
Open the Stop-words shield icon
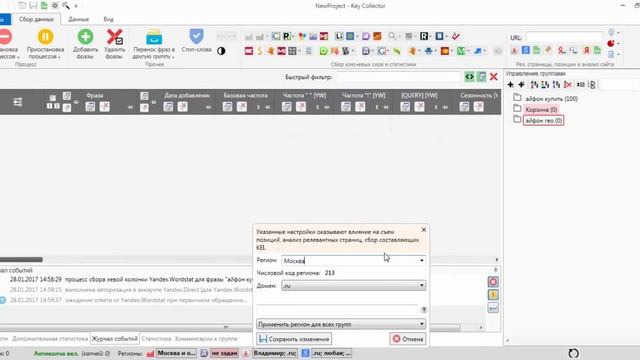coord(196,37)
